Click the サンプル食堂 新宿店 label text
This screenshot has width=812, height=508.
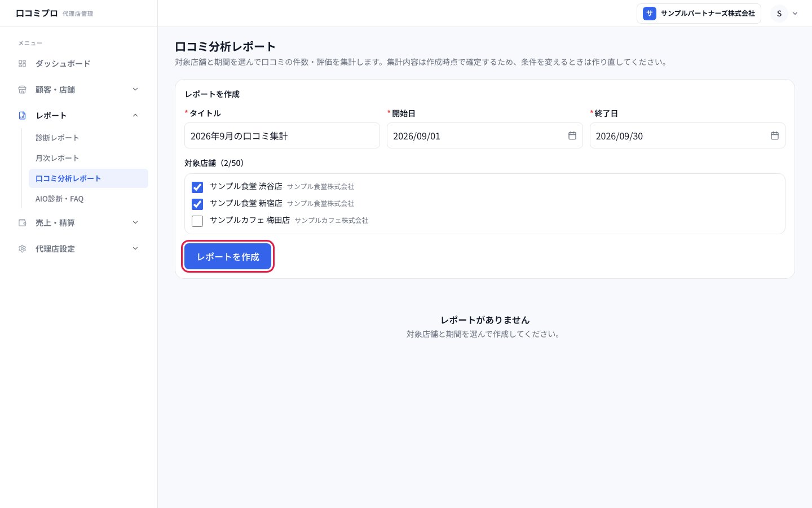[x=246, y=203]
